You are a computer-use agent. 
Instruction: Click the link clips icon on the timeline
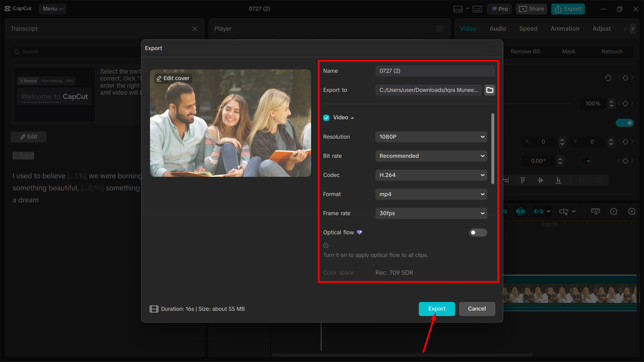538,211
